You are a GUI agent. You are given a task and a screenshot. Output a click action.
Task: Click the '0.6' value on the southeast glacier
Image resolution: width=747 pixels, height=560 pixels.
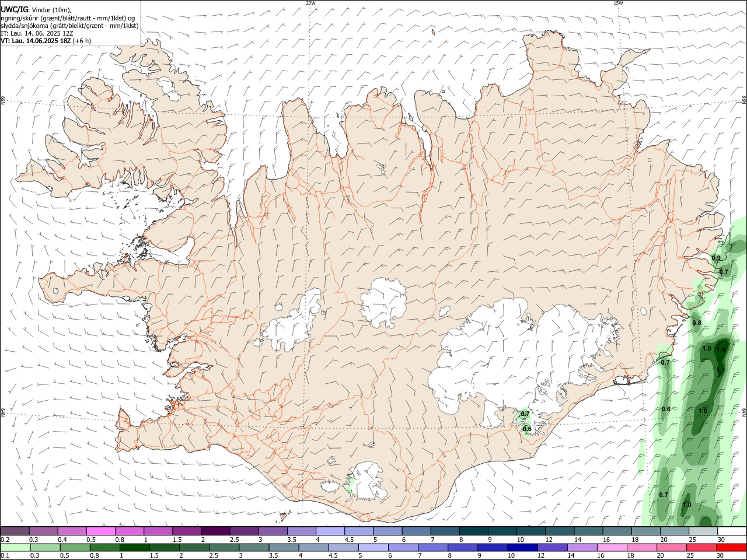click(x=527, y=429)
